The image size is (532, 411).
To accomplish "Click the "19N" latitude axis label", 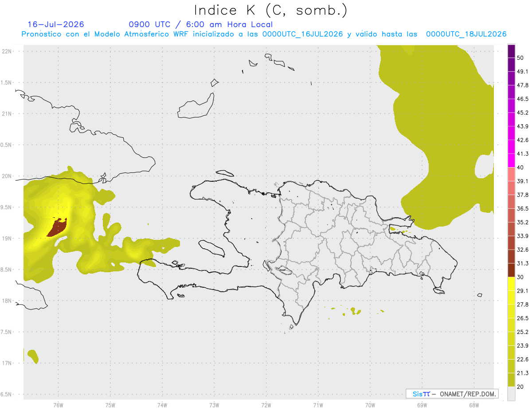I will 8,239.
